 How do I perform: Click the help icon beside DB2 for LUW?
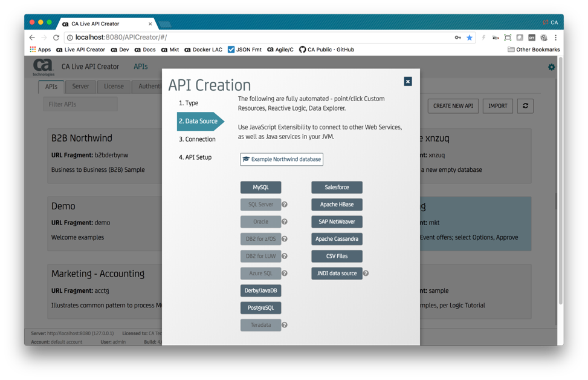click(285, 256)
